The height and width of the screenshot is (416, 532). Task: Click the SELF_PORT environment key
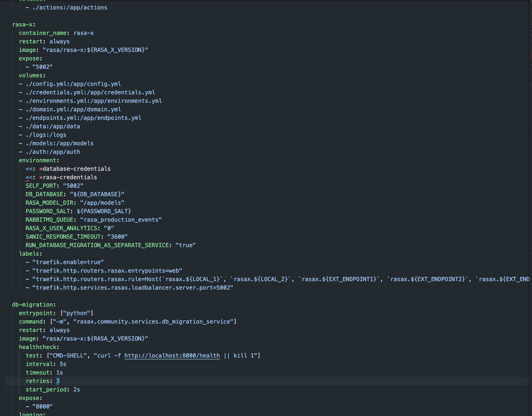click(41, 186)
